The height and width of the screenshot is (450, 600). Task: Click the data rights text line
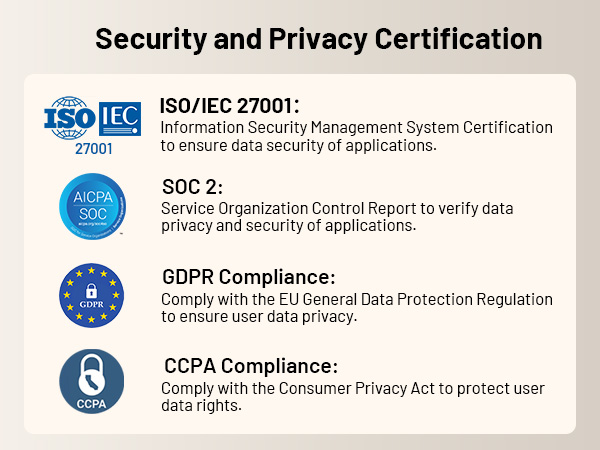200,406
